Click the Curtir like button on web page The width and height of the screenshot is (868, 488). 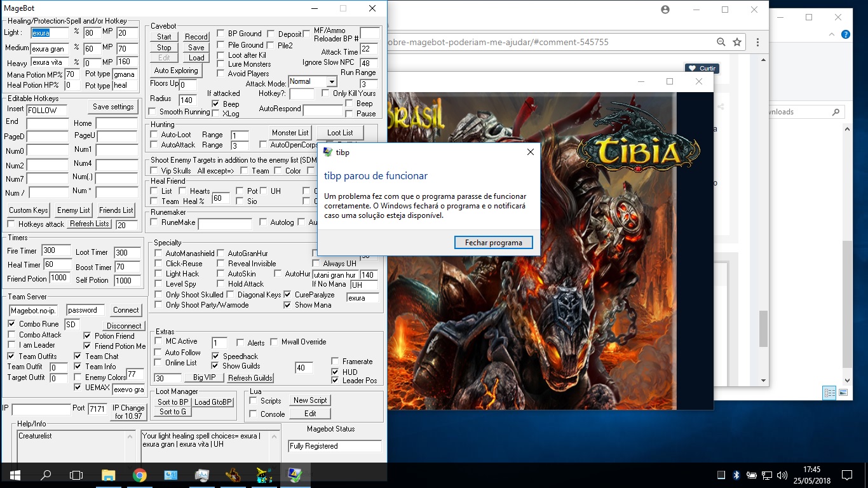click(x=702, y=68)
